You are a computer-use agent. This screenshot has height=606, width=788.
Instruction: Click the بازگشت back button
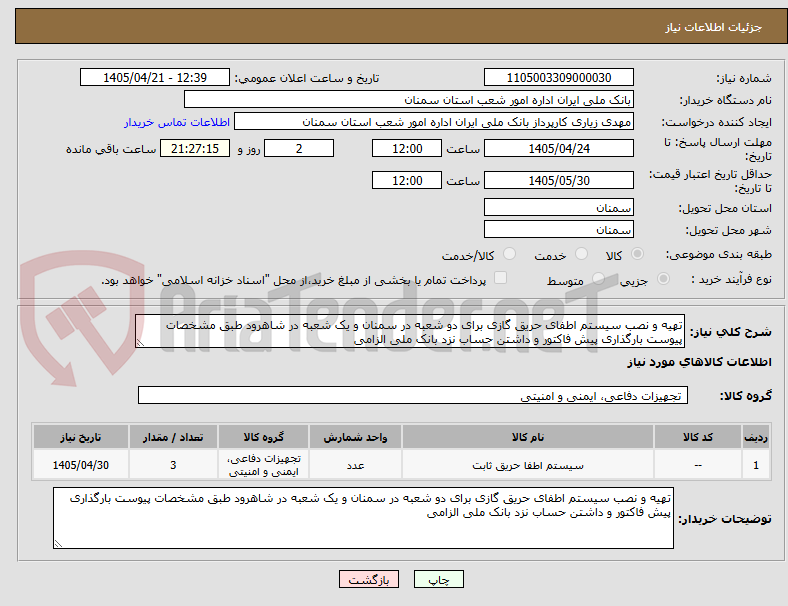[x=369, y=579]
